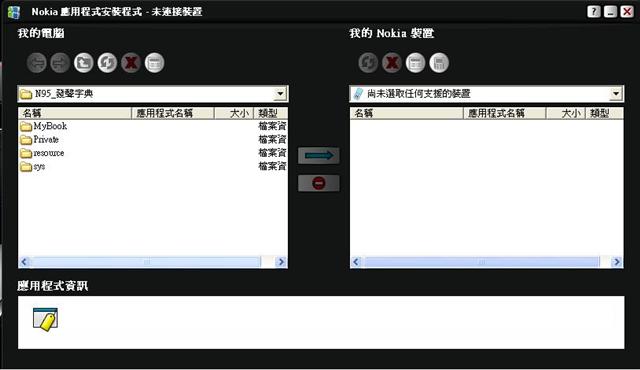
Task: Click the application info tag icon
Action: tap(45, 319)
